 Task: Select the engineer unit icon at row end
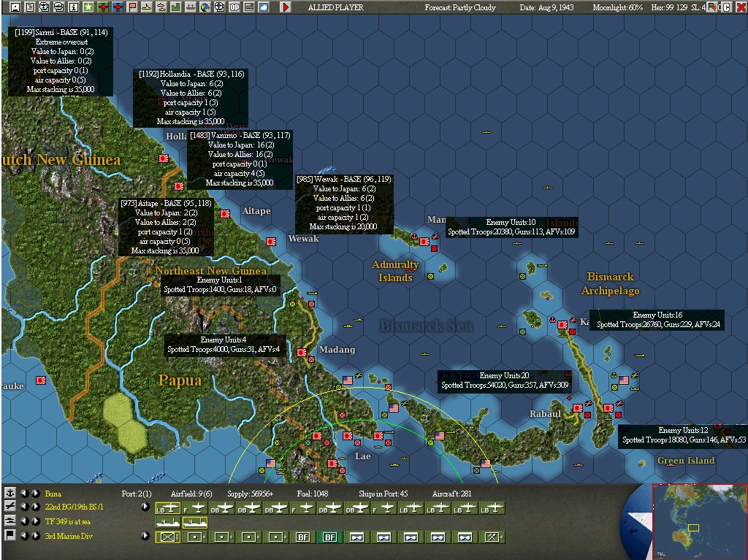(492, 537)
